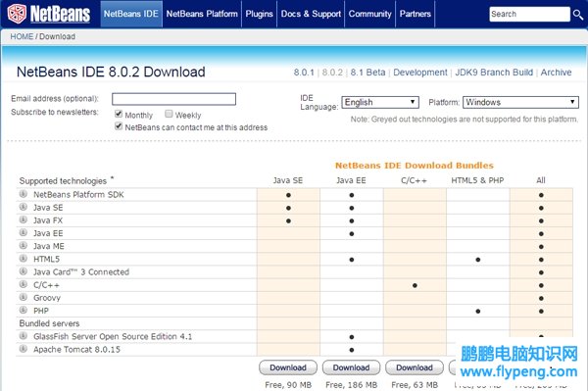Select the Partners tab
588x391 pixels.
tap(416, 14)
